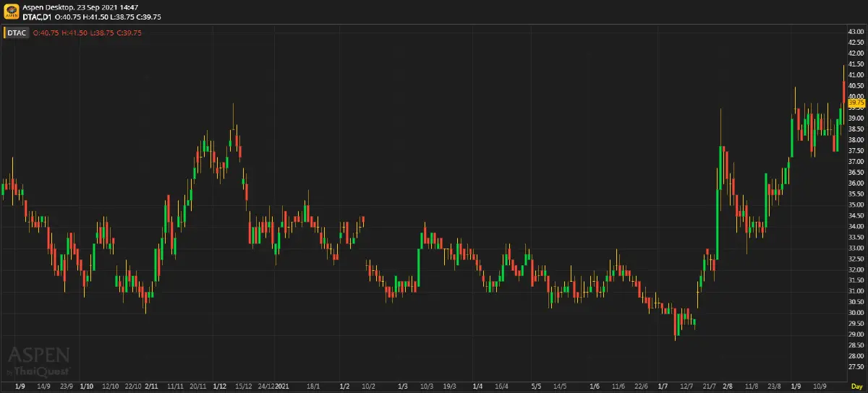868x393 pixels.
Task: Click the 43.00 price axis label
Action: coord(856,32)
